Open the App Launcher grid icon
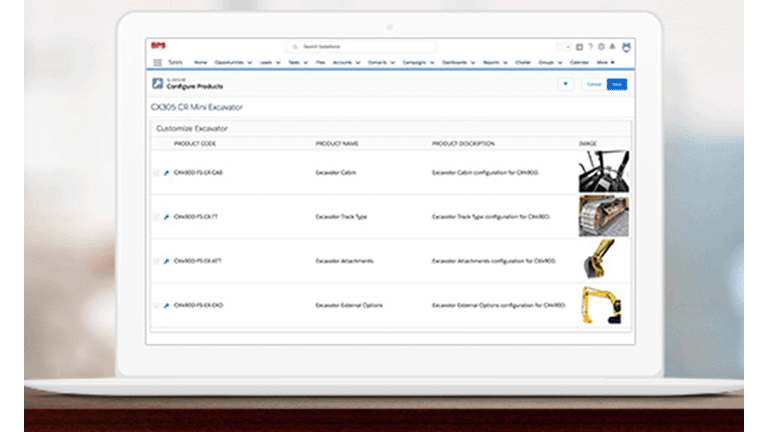Image resolution: width=768 pixels, height=432 pixels. [157, 62]
